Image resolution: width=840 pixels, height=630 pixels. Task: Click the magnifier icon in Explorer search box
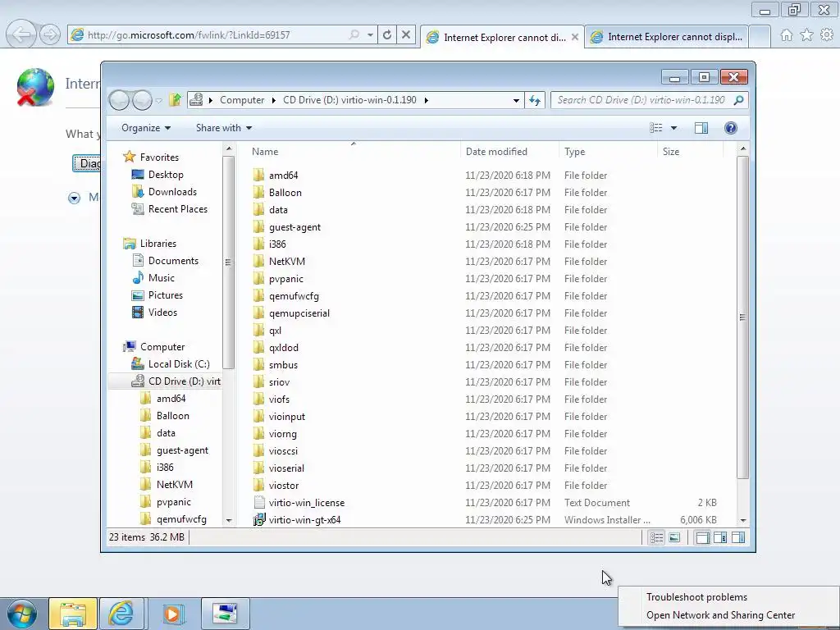[739, 100]
